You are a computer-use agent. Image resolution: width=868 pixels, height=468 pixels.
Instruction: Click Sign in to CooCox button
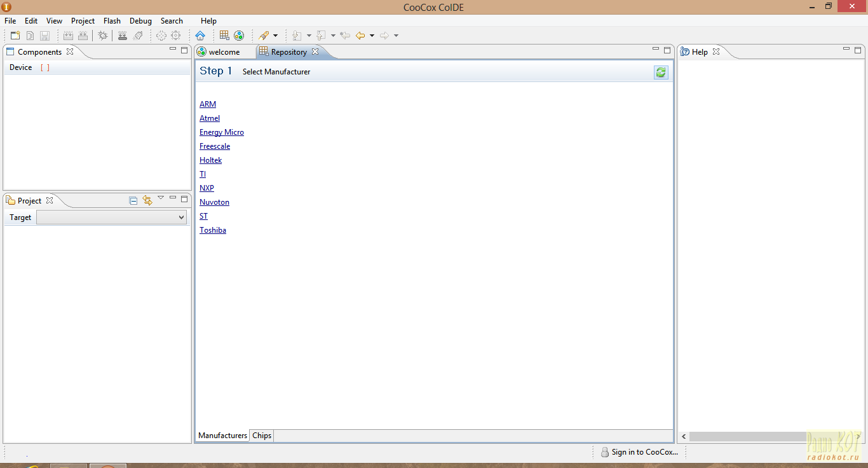pos(639,452)
